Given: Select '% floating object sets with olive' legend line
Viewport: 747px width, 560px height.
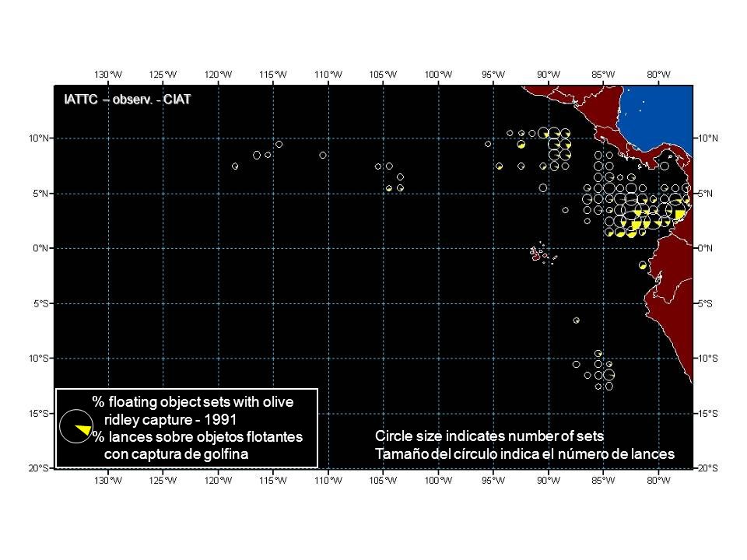Looking at the screenshot, I should click(x=192, y=402).
